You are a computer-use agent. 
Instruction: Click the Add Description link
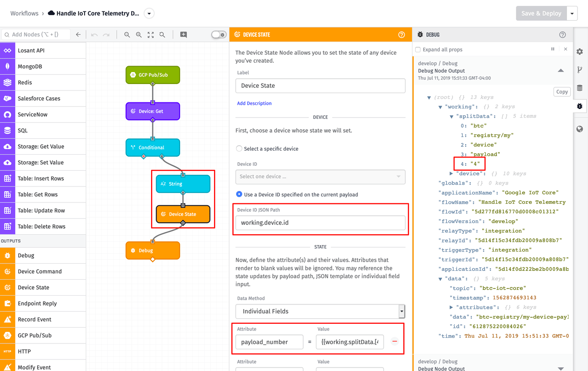pos(254,103)
